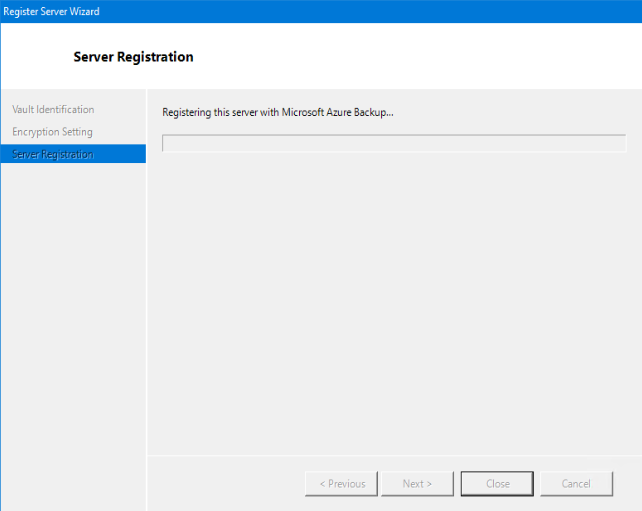This screenshot has width=642, height=511.
Task: Click the highlighted Server Registration step
Action: pos(53,154)
